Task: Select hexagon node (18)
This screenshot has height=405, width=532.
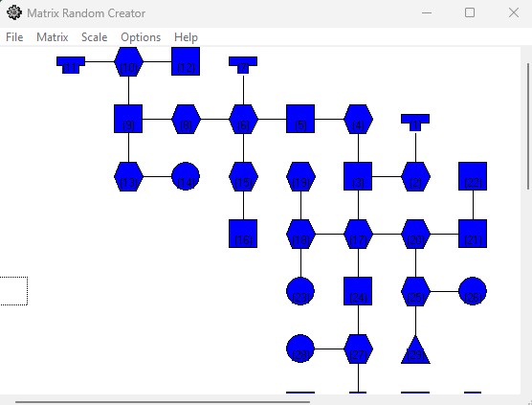Action: coord(300,234)
